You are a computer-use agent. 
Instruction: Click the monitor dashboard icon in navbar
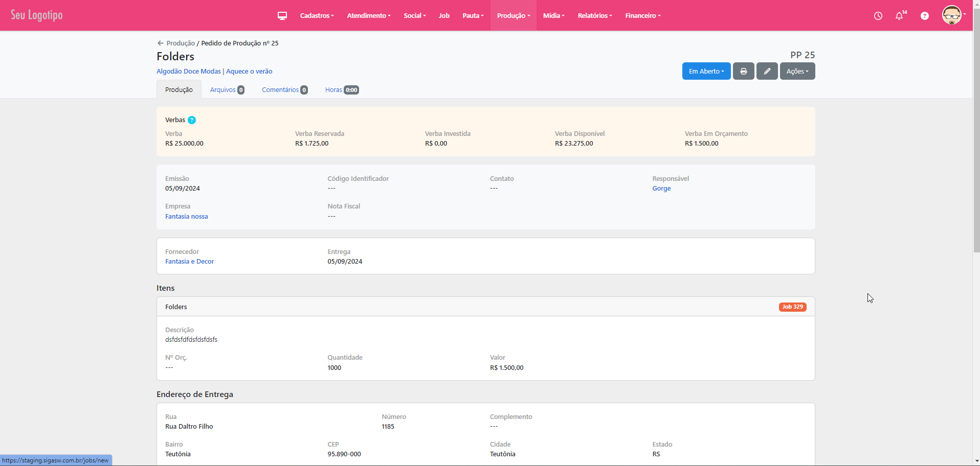(x=282, y=16)
